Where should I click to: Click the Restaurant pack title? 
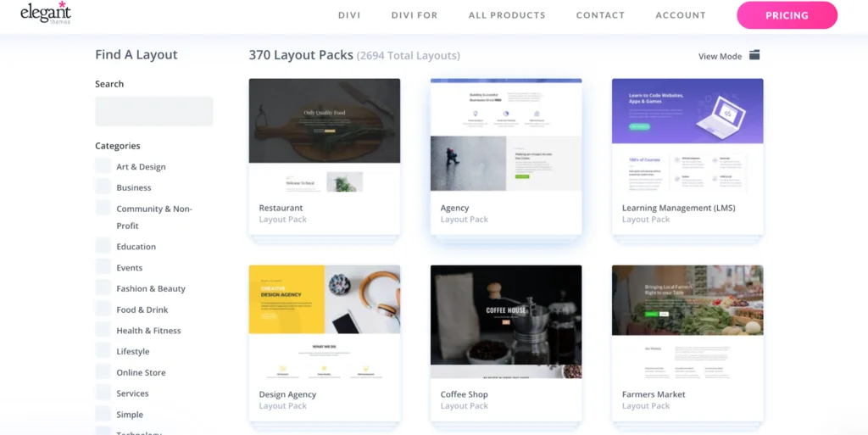click(281, 208)
